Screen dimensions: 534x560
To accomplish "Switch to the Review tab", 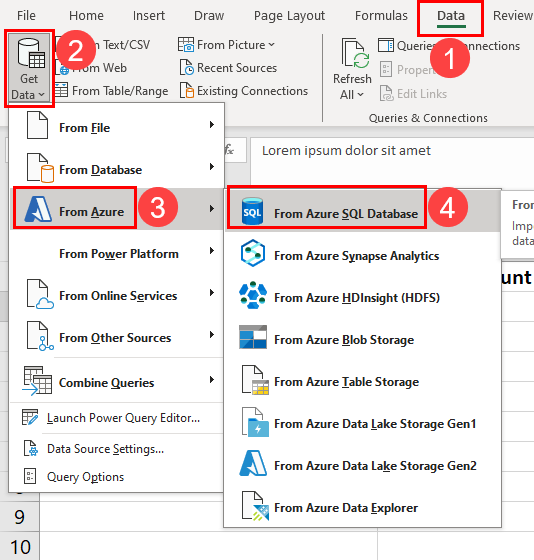I will 513,15.
